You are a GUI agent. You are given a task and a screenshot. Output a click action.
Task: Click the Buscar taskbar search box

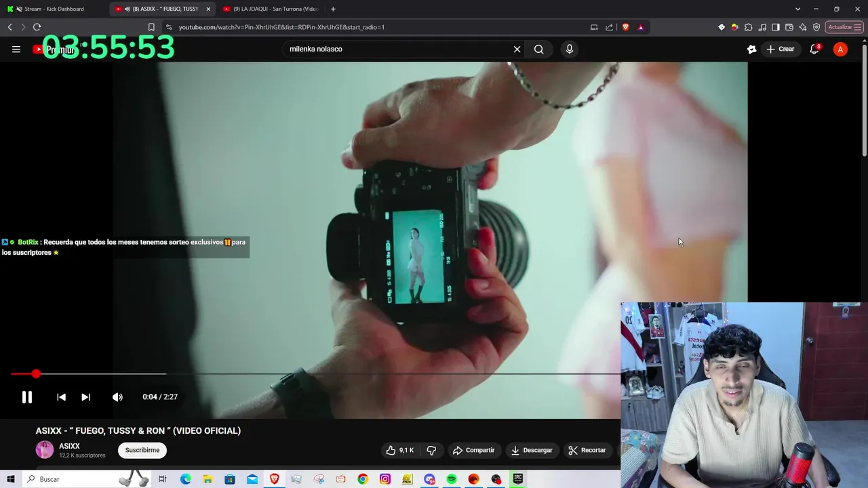click(x=87, y=479)
